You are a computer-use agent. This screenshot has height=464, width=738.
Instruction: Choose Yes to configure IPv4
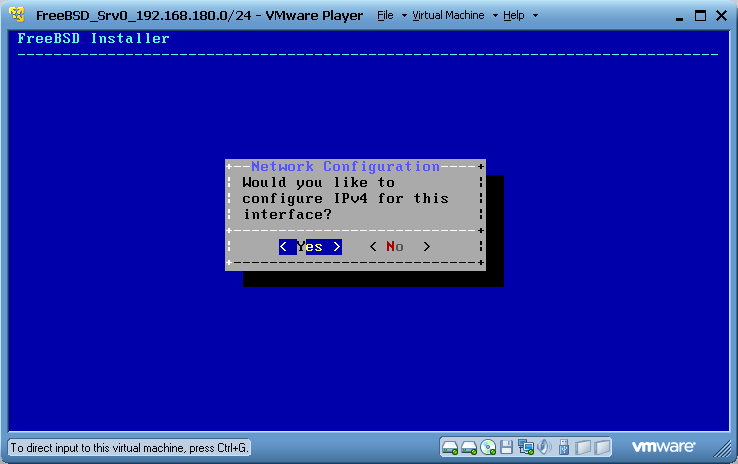click(310, 247)
